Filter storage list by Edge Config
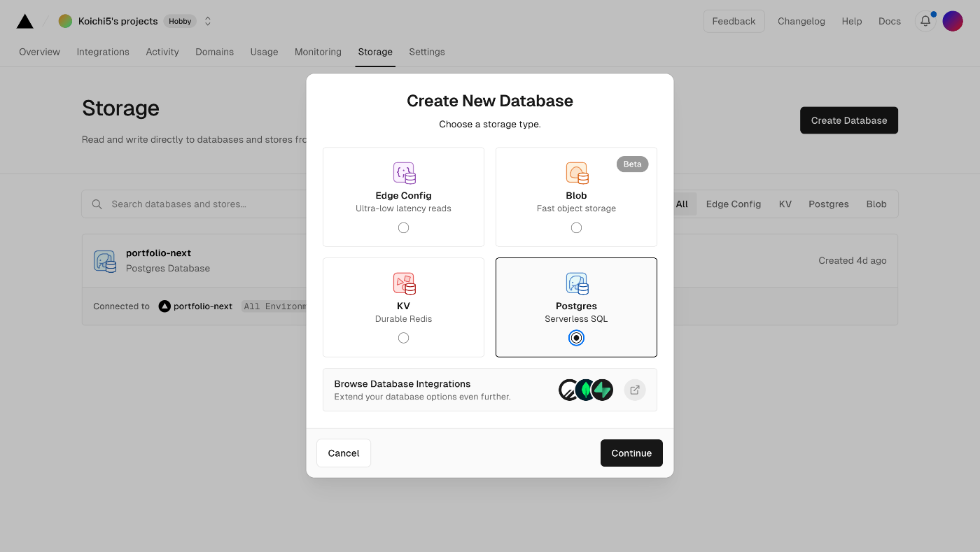Image resolution: width=980 pixels, height=552 pixels. (734, 204)
